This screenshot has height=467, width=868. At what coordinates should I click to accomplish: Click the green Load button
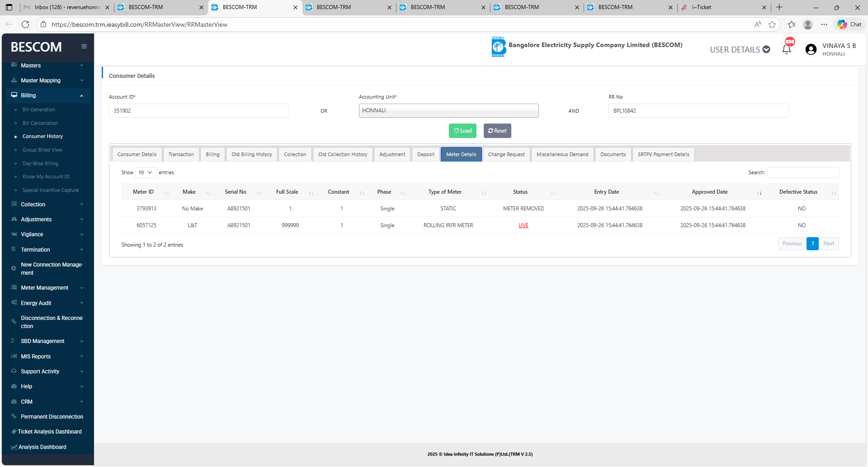coord(462,131)
